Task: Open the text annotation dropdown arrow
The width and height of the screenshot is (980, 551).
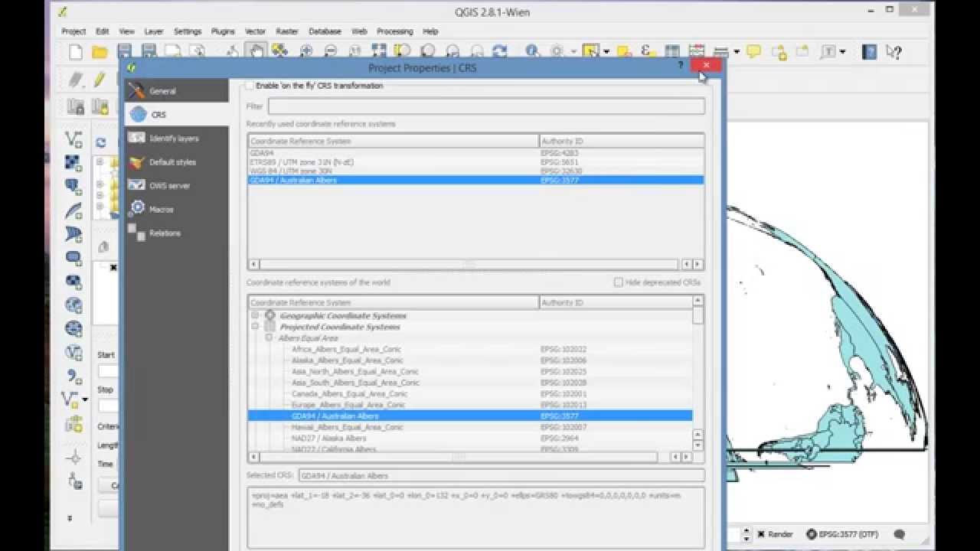Action: point(842,52)
